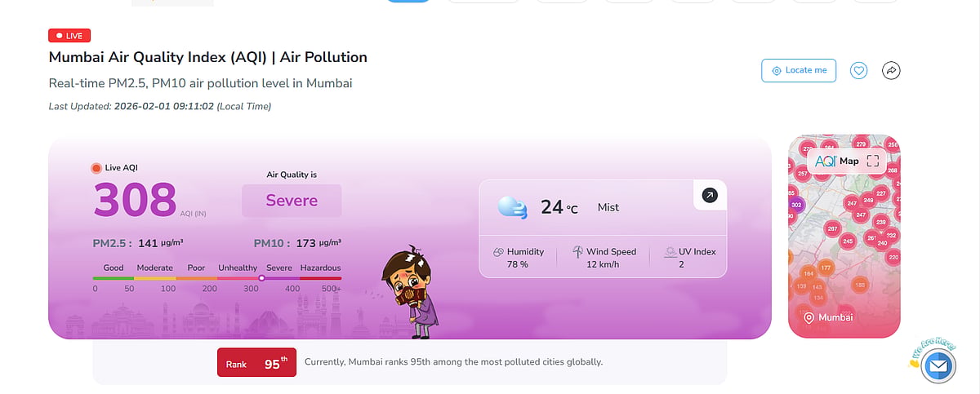Click the PM10 173 µg/m³ reading

pos(297,243)
